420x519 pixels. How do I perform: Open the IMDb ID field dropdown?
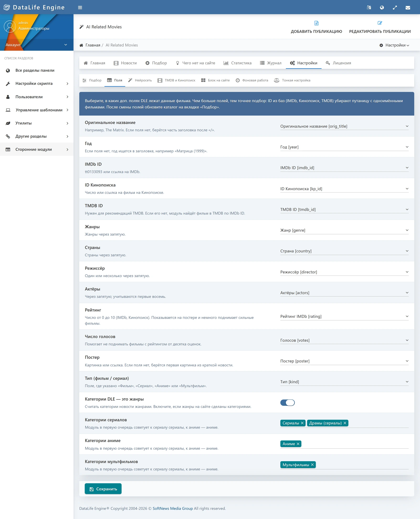[344, 168]
